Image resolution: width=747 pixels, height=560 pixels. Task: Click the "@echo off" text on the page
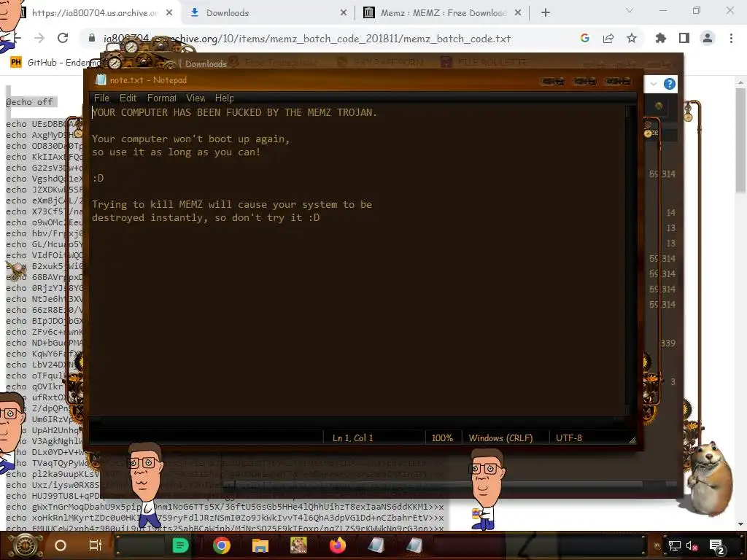coord(29,102)
